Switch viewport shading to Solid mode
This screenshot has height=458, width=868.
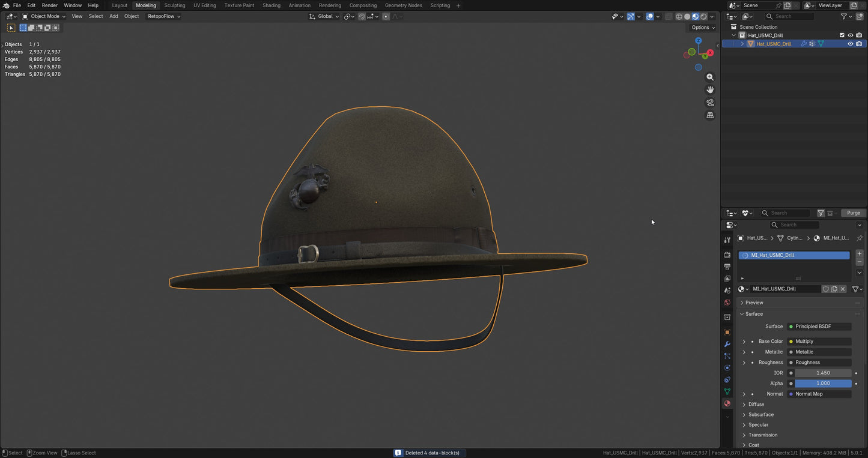(x=687, y=16)
